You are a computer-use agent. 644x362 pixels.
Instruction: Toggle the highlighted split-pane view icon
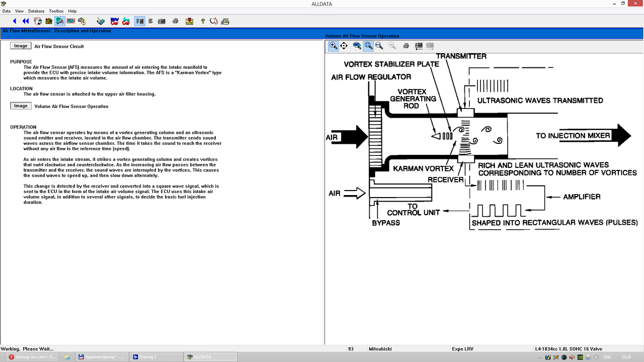pyautogui.click(x=140, y=21)
